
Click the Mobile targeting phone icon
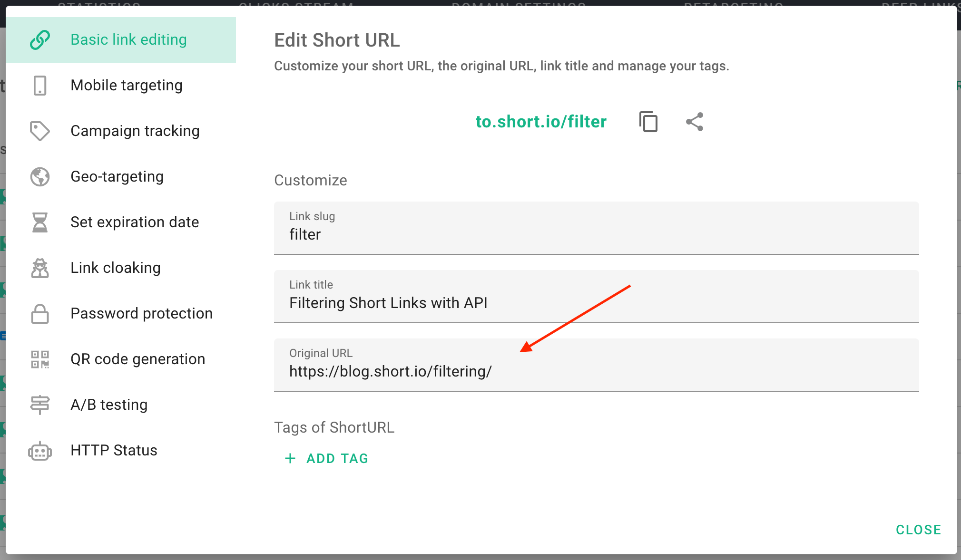(x=40, y=86)
